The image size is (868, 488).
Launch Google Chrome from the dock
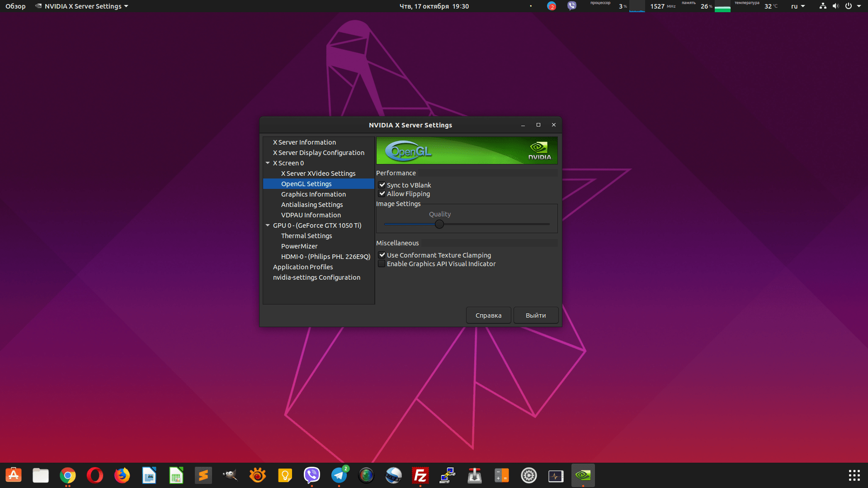[68, 475]
